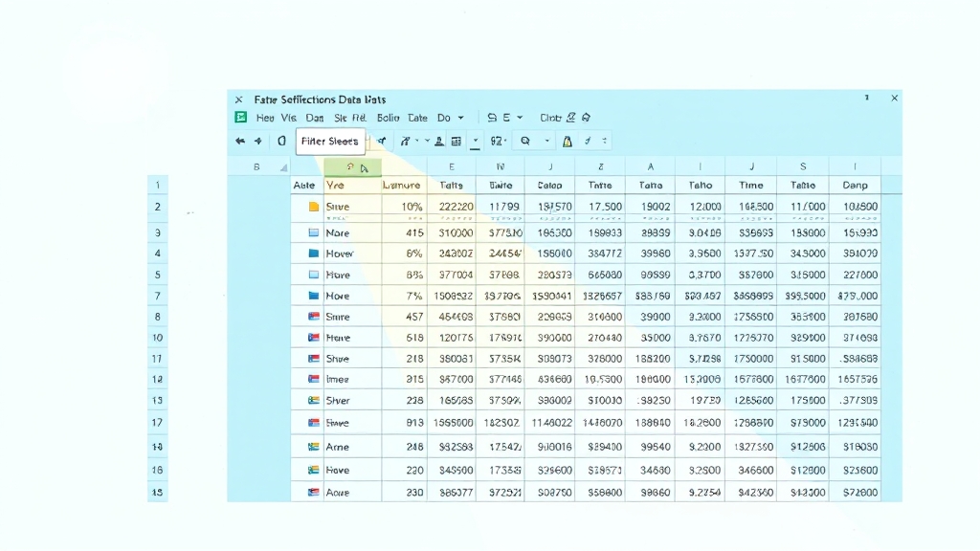Screen dimensions: 980x551
Task: Click the redo arrow in toolbar
Action: (x=257, y=142)
